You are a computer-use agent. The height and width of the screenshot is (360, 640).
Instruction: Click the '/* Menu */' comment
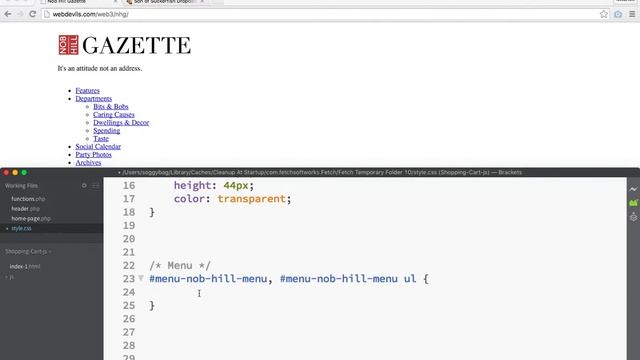pyautogui.click(x=180, y=266)
